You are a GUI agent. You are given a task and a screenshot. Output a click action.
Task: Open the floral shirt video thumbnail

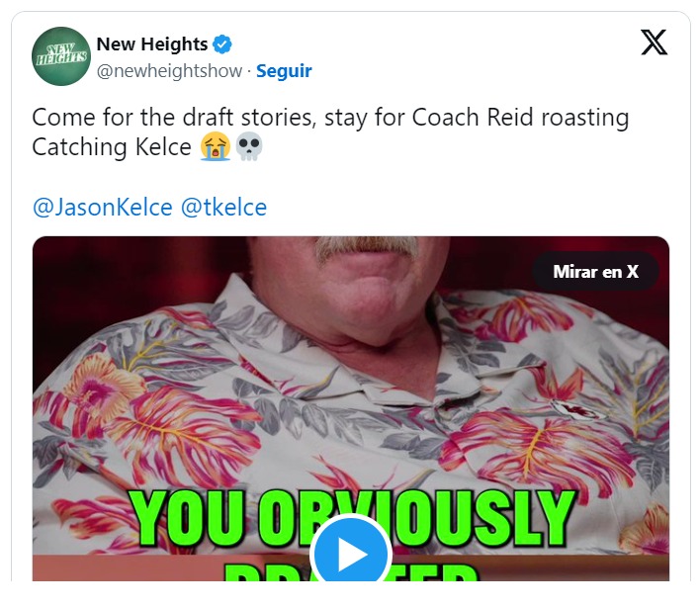coord(351,408)
